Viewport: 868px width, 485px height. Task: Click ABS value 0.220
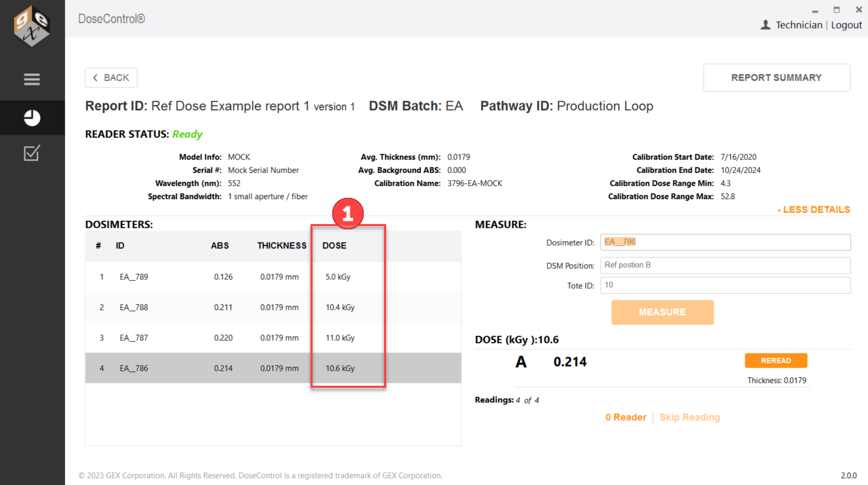pos(223,338)
